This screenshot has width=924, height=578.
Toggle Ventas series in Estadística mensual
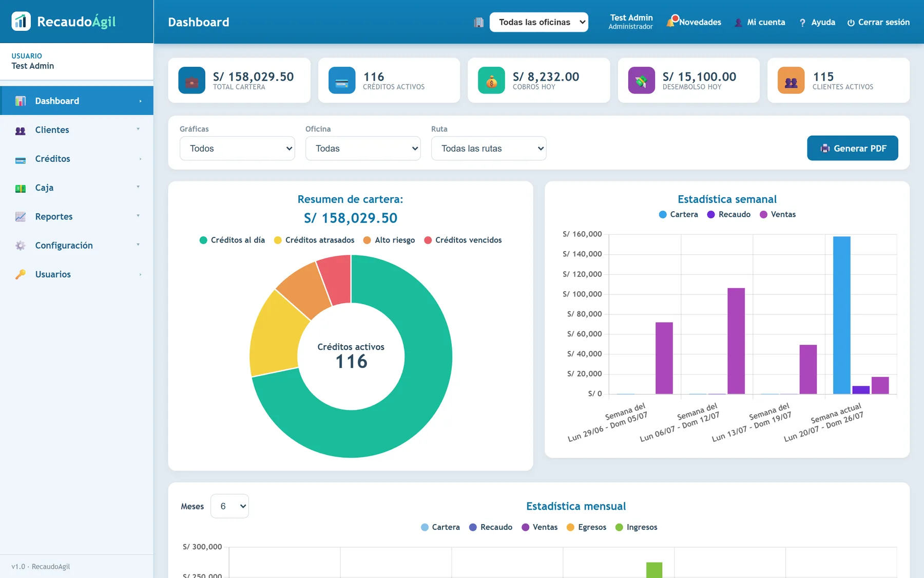(540, 527)
